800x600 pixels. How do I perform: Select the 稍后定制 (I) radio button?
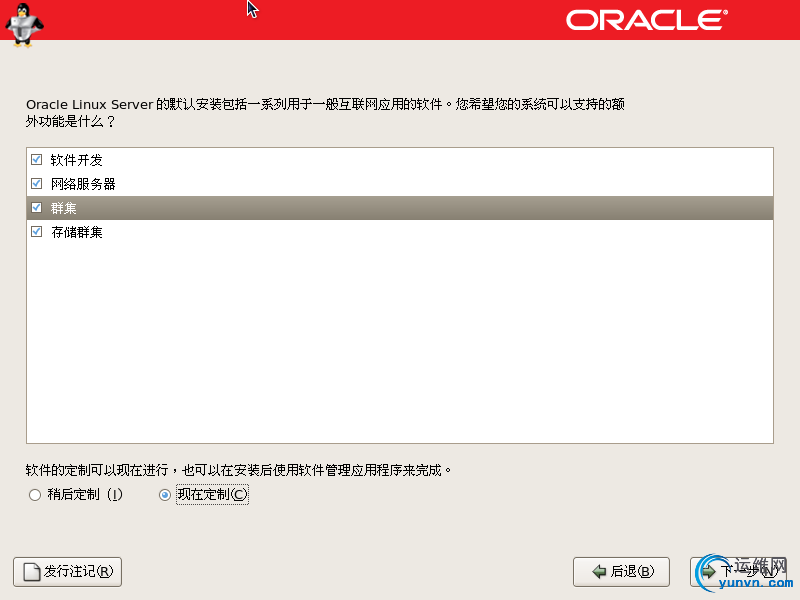[x=35, y=495]
